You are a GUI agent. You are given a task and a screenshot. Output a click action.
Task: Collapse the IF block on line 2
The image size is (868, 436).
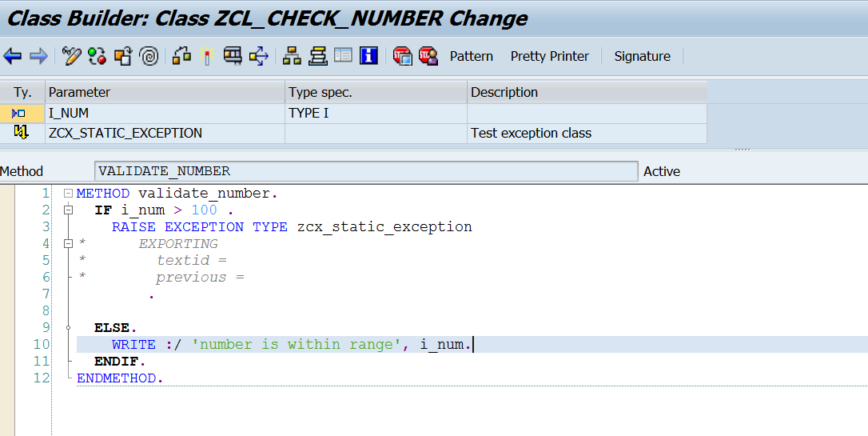tap(68, 210)
